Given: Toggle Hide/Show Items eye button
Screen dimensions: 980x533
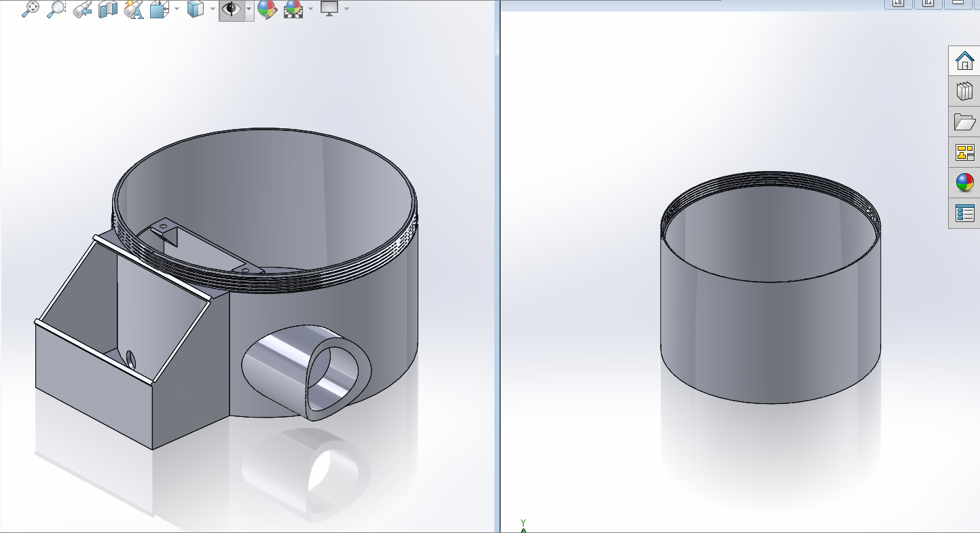Looking at the screenshot, I should coord(232,9).
